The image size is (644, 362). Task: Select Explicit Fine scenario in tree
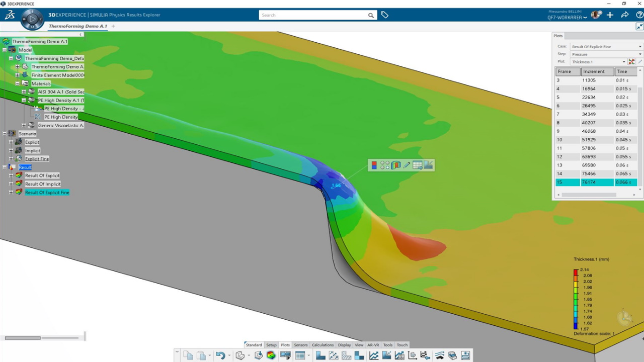37,159
